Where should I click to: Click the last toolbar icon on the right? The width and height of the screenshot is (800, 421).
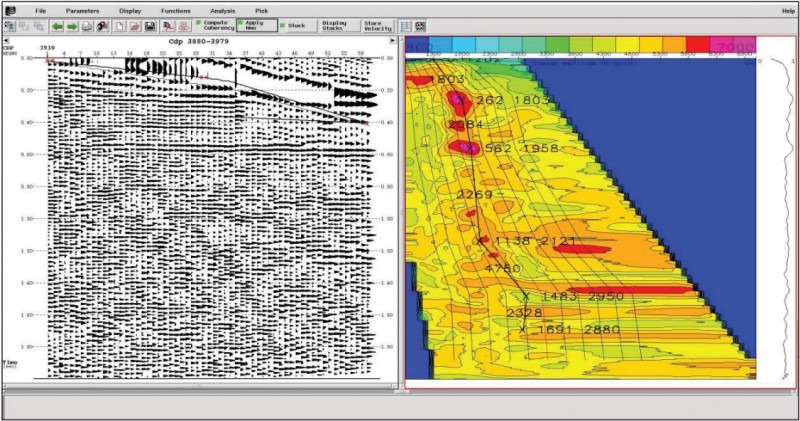[x=420, y=25]
